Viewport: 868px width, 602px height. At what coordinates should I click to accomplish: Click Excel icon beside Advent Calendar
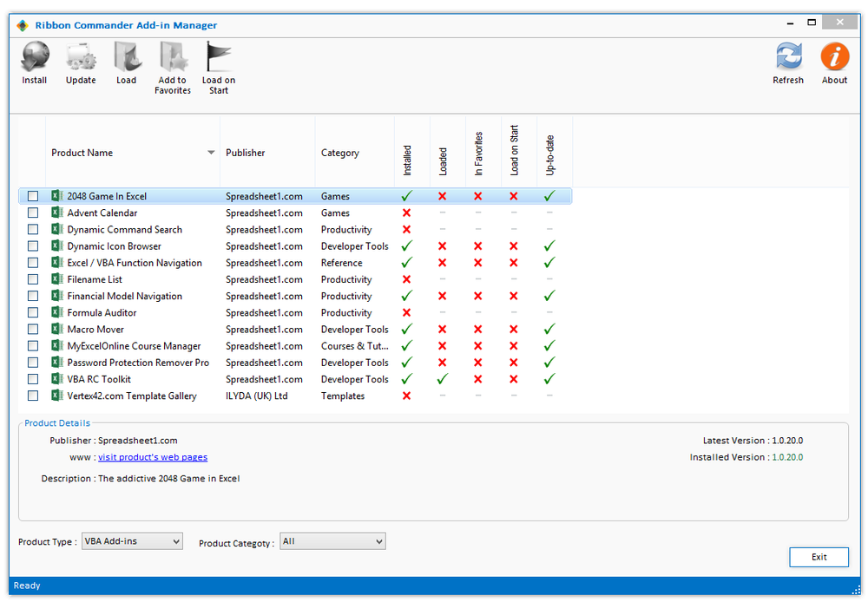coord(57,213)
